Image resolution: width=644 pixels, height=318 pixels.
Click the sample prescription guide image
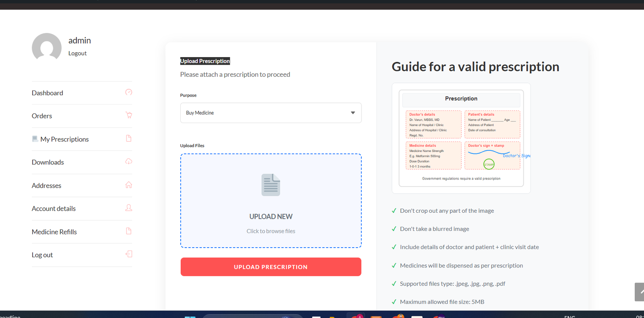point(461,138)
